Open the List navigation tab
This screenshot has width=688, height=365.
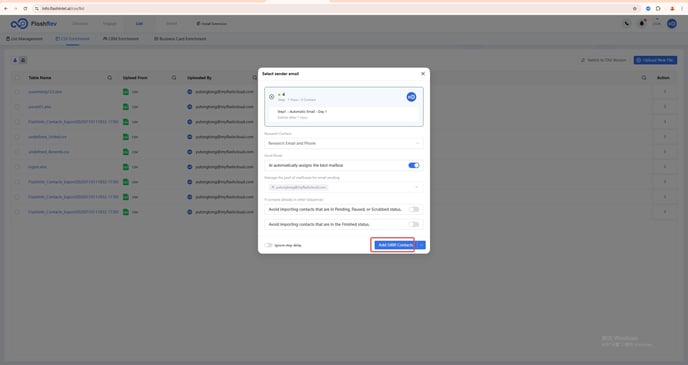coord(139,24)
